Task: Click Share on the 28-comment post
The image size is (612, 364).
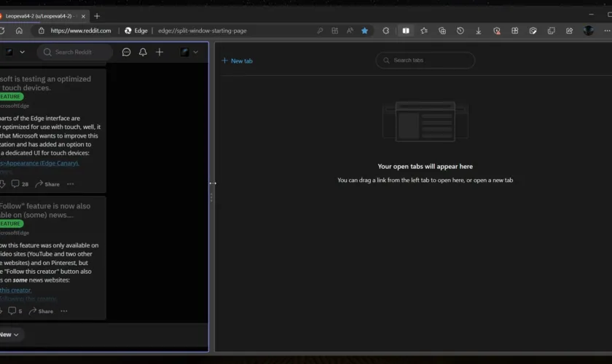Action: (47, 184)
